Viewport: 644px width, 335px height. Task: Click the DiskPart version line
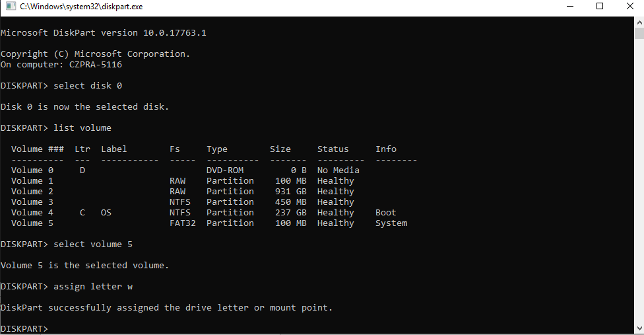(x=104, y=33)
